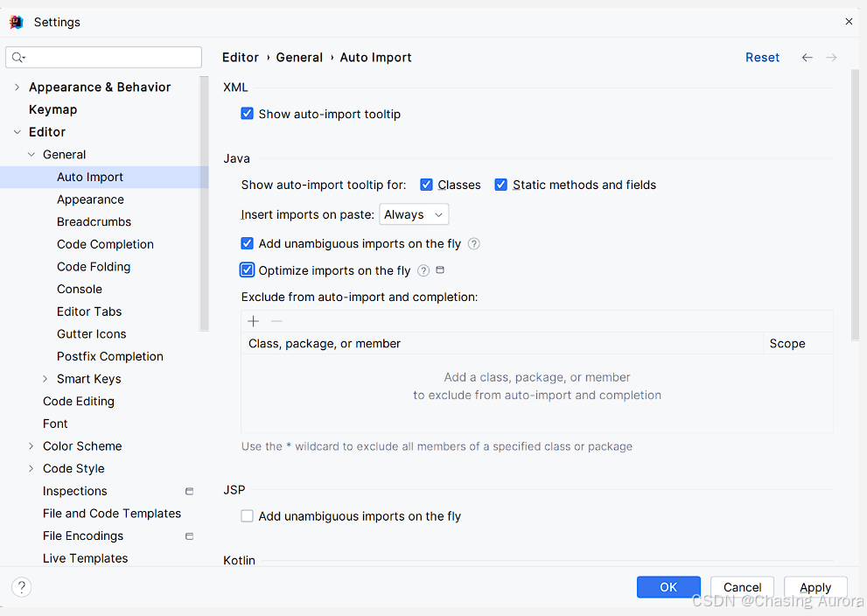Toggle XML Show auto-import tooltip checkbox
Image resolution: width=867 pixels, height=616 pixels.
click(248, 114)
